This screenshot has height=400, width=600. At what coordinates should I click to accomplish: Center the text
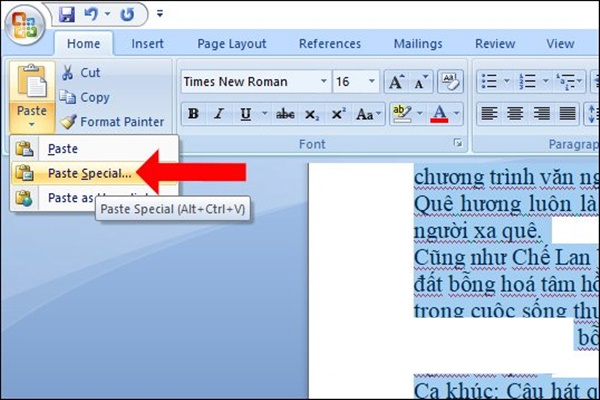pos(515,114)
